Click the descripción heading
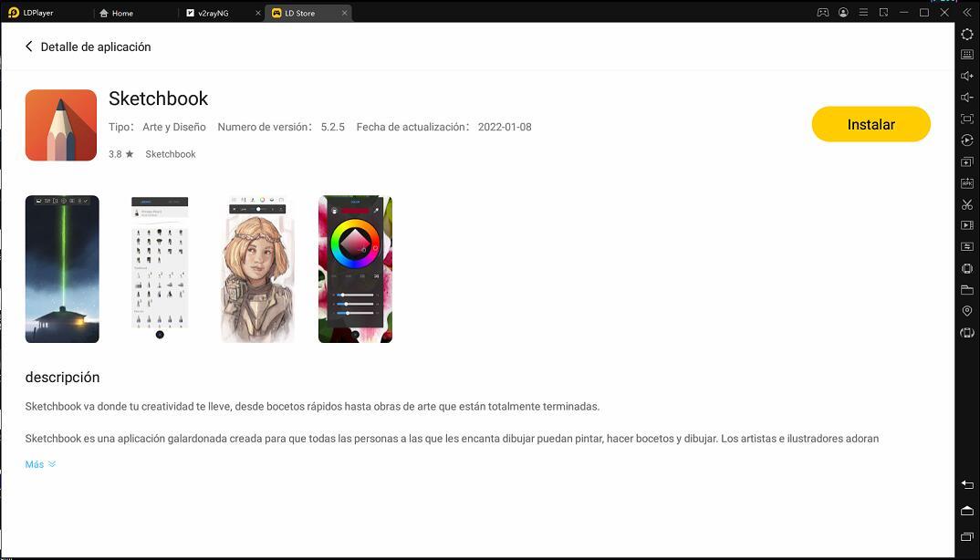The image size is (980, 560). pos(62,378)
